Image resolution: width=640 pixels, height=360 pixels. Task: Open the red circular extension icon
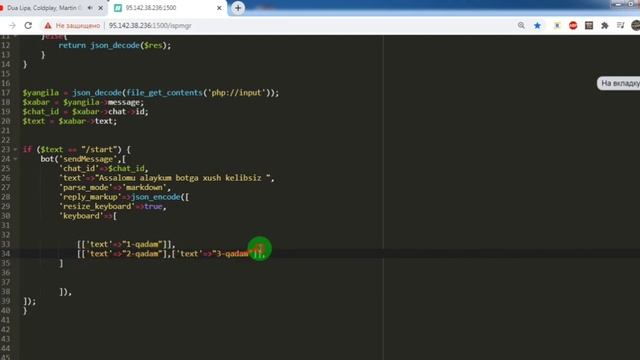573,25
